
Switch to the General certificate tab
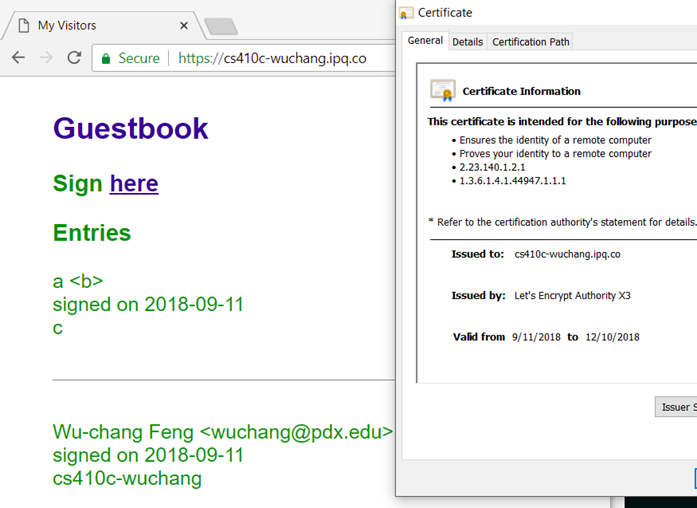click(x=425, y=41)
